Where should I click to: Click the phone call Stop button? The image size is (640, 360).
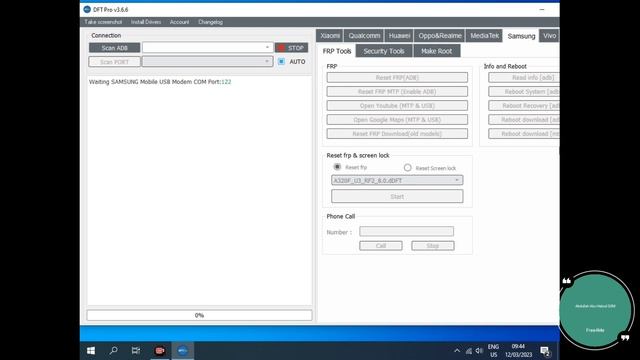(x=433, y=246)
